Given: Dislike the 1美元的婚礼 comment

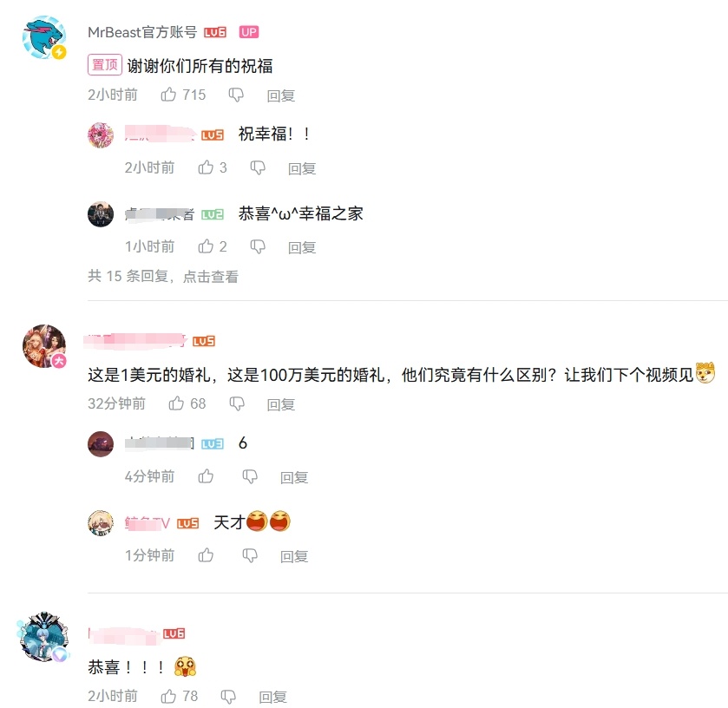Looking at the screenshot, I should 237,404.
